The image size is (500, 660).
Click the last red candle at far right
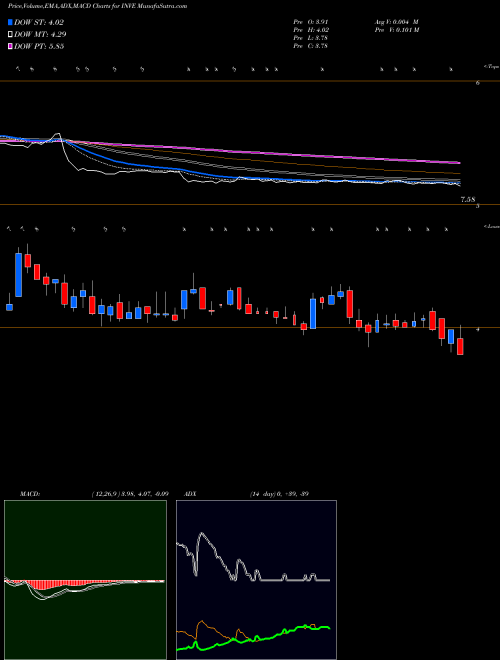coord(460,346)
